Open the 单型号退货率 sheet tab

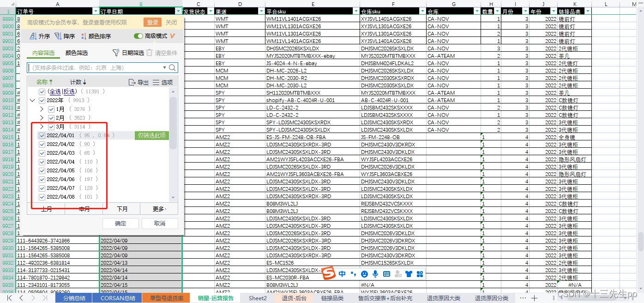pyautogui.click(x=167, y=298)
